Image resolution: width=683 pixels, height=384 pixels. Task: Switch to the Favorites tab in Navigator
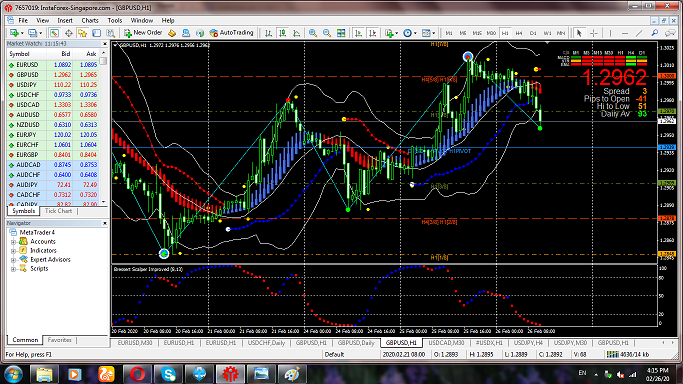[59, 340]
